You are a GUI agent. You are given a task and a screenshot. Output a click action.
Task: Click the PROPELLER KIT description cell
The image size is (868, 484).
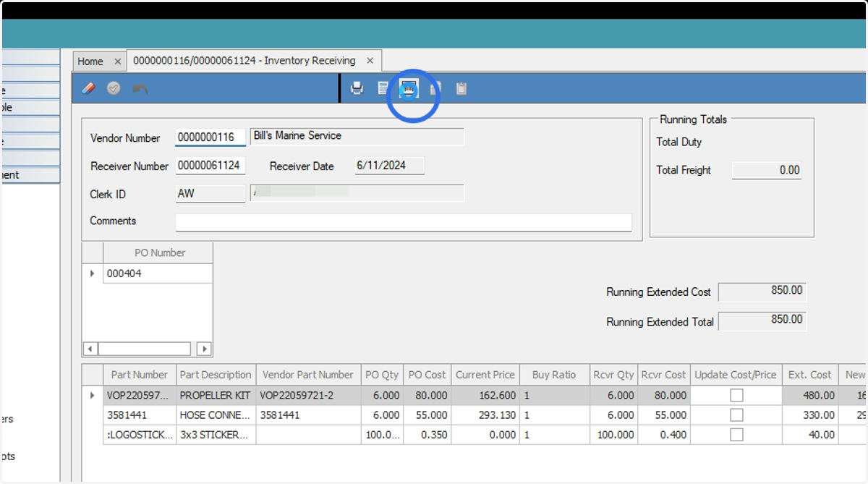pos(216,396)
